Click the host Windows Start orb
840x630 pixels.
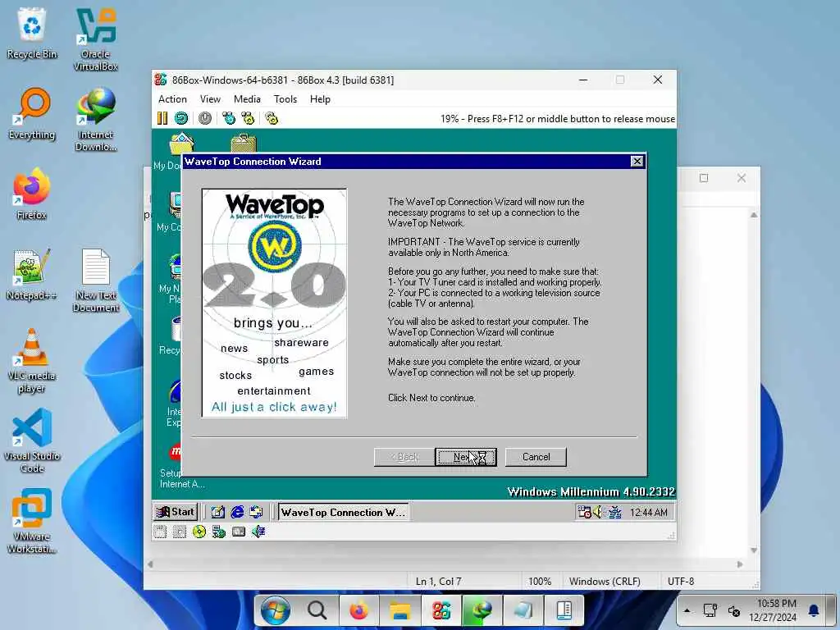click(276, 609)
